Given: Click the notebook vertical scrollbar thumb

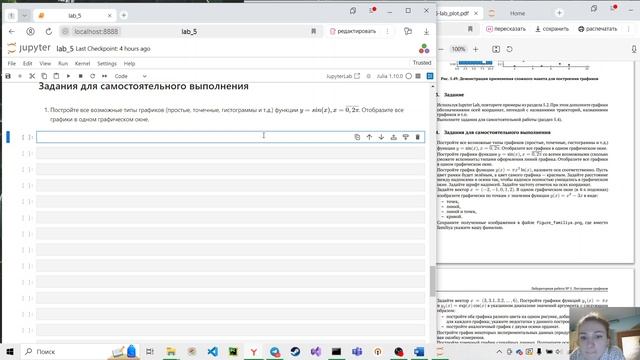Looking at the screenshot, I should pos(432,281).
